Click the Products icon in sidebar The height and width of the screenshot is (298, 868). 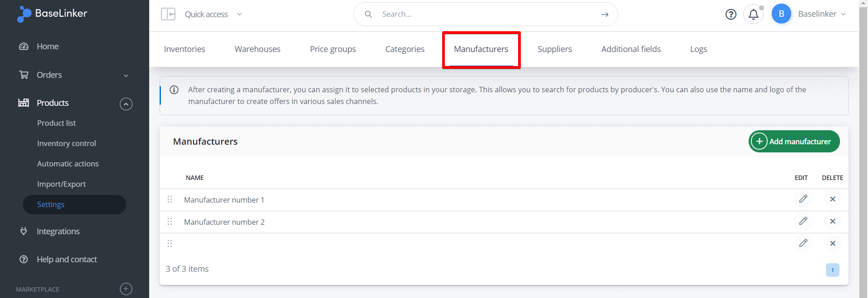(x=24, y=103)
